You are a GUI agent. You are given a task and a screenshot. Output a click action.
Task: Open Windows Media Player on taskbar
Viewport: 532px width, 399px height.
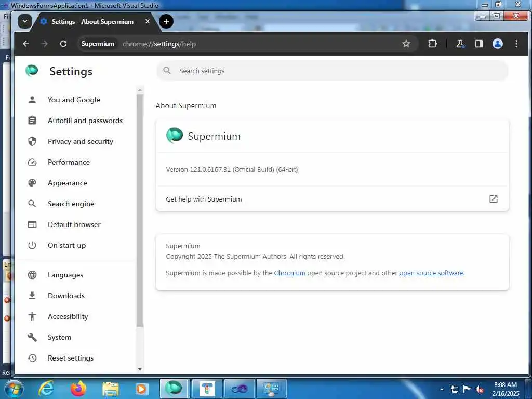coord(141,389)
